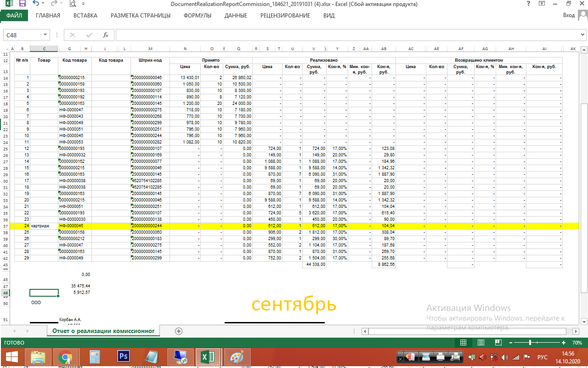Undo the last action
588x368 pixels.
click(36, 4)
